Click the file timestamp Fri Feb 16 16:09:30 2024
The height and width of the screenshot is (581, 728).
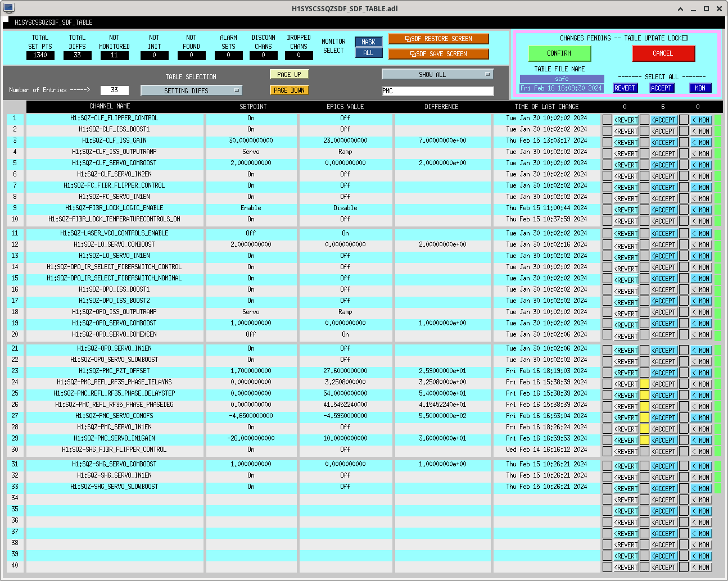561,88
